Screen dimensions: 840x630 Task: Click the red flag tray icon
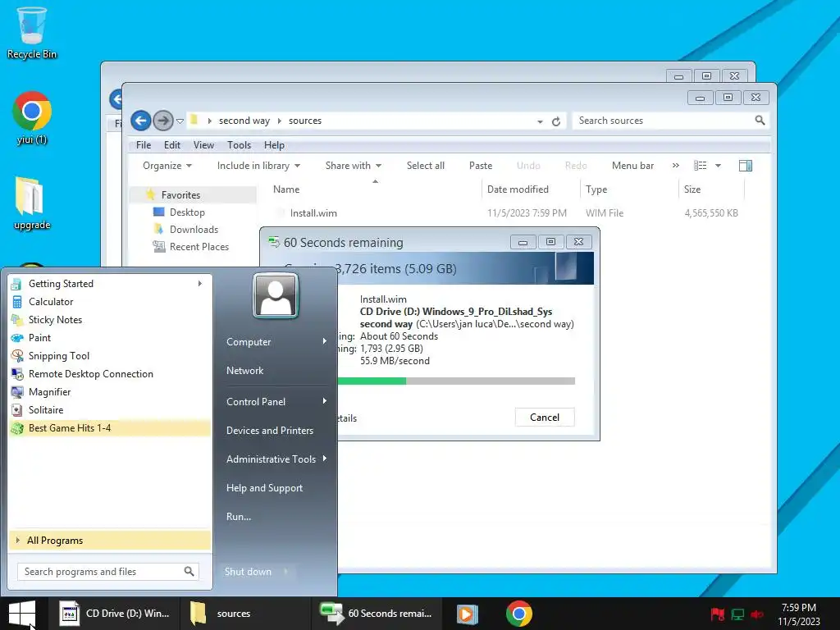click(x=718, y=614)
